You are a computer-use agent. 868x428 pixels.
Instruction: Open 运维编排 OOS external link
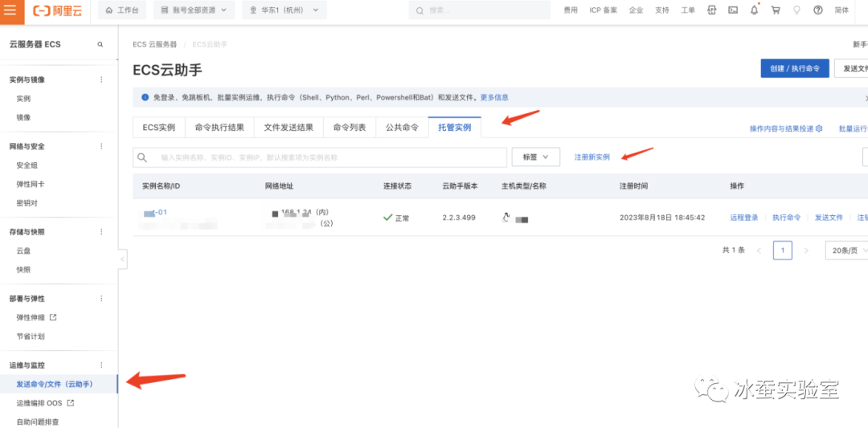click(x=45, y=403)
